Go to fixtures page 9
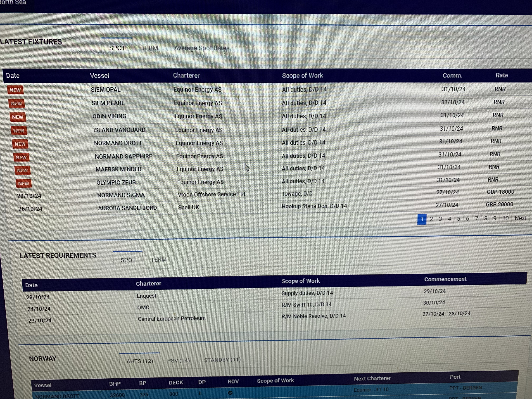Screen dimensions: 532x399 click(x=495, y=218)
